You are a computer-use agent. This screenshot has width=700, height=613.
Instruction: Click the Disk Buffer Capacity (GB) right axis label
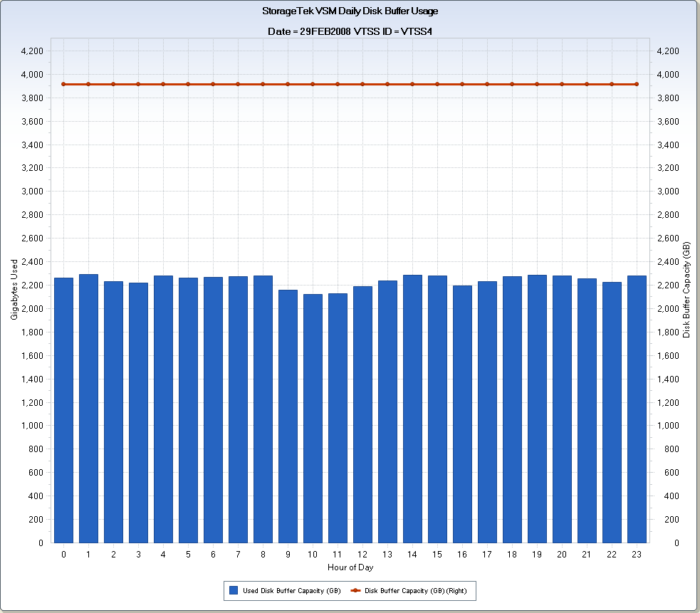tap(686, 289)
